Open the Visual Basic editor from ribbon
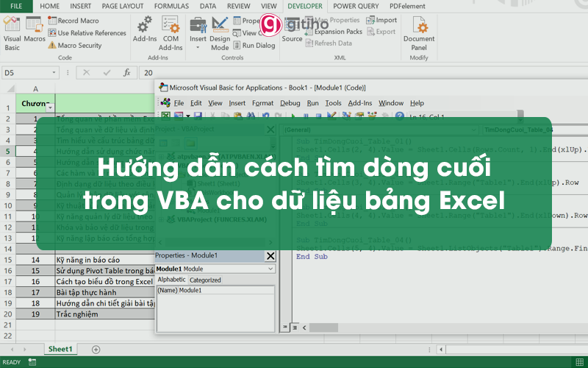The height and width of the screenshot is (368, 588). click(x=12, y=33)
